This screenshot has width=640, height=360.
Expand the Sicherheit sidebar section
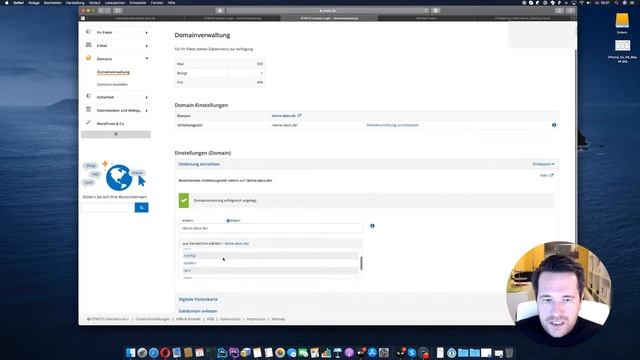(147, 98)
